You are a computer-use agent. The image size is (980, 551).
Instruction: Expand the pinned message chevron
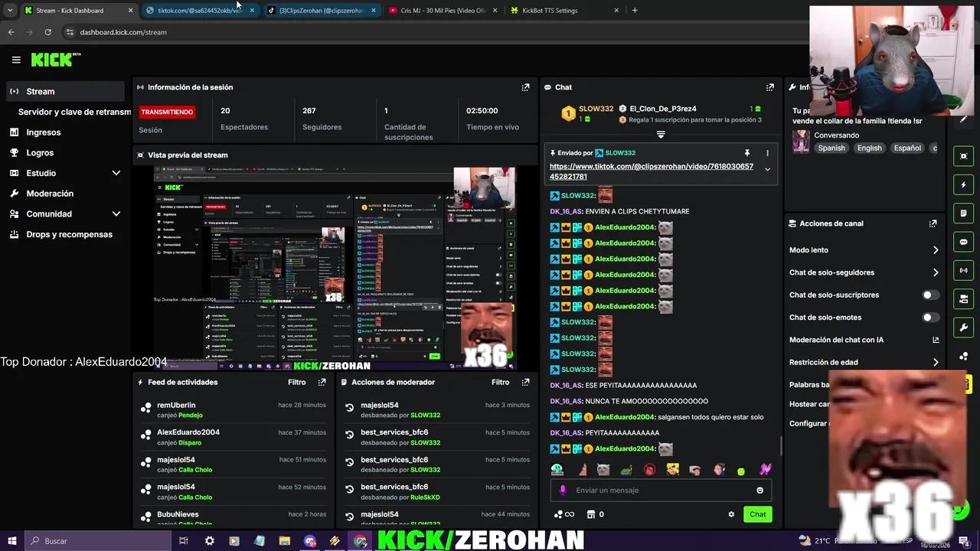tap(767, 170)
